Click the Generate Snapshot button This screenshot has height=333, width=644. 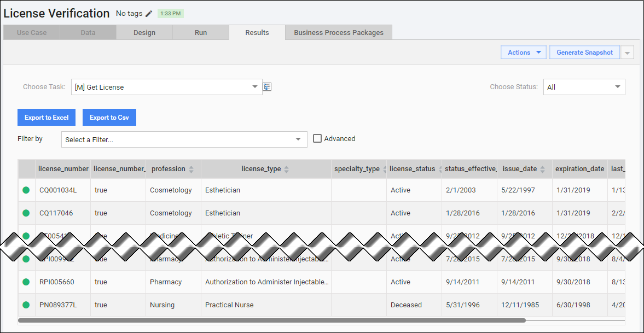pos(584,52)
